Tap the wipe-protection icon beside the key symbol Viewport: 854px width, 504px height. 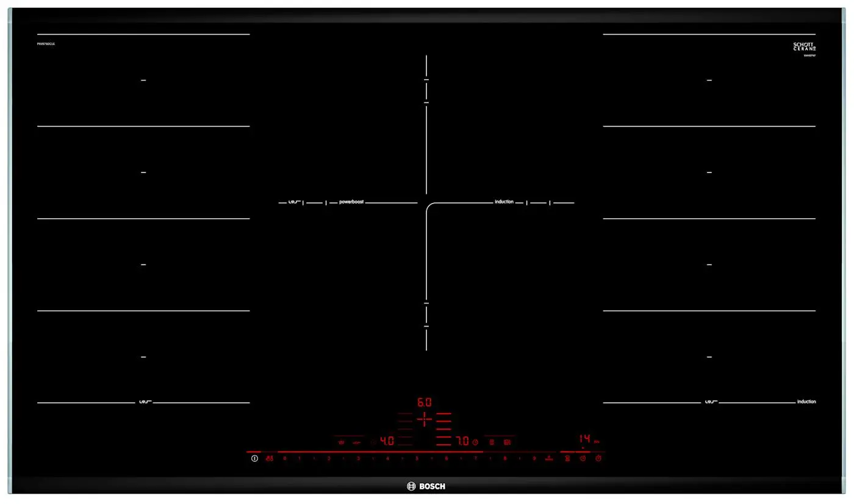pyautogui.click(x=356, y=441)
